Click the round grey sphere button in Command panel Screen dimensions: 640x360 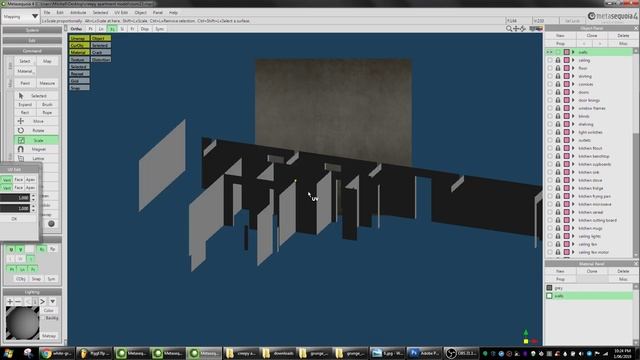[51, 224]
